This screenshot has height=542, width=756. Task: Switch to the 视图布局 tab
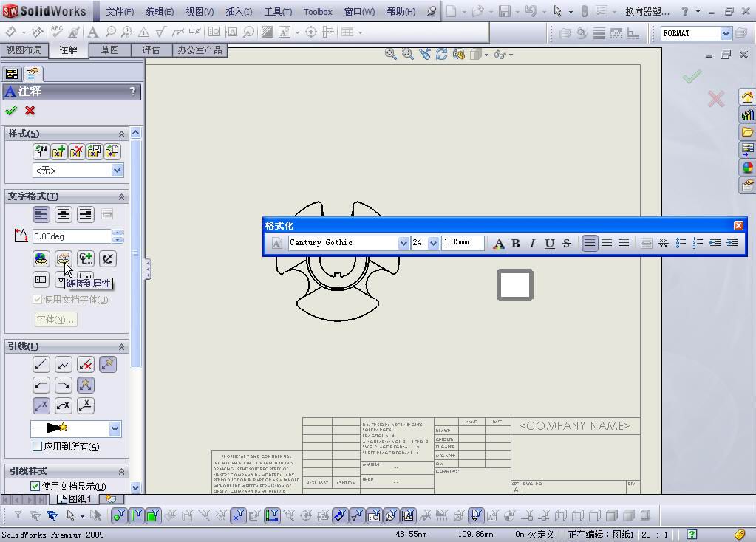[x=24, y=50]
